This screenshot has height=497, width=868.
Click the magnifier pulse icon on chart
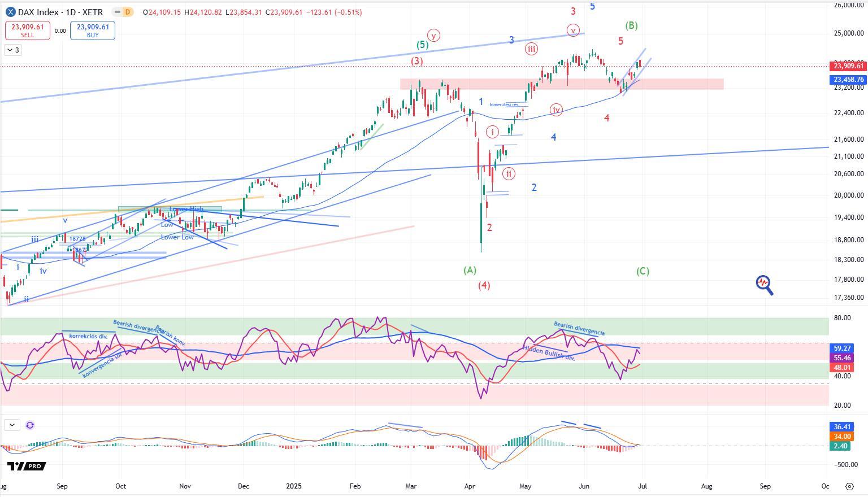coord(765,285)
